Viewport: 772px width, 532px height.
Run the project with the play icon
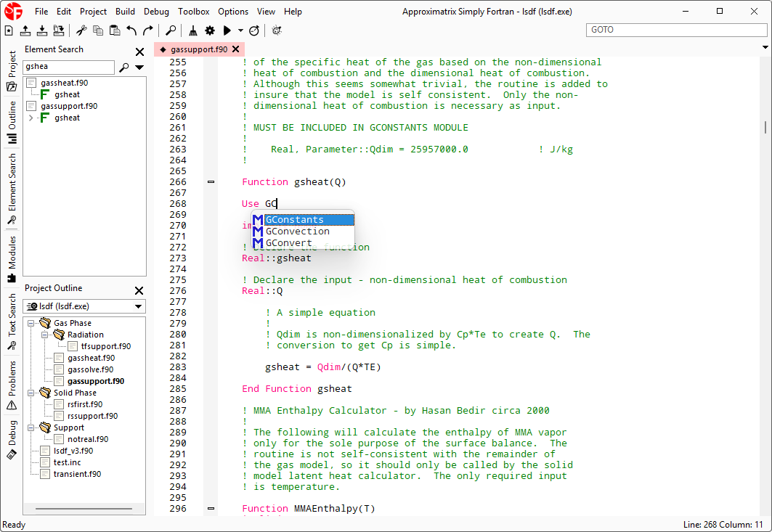click(227, 30)
